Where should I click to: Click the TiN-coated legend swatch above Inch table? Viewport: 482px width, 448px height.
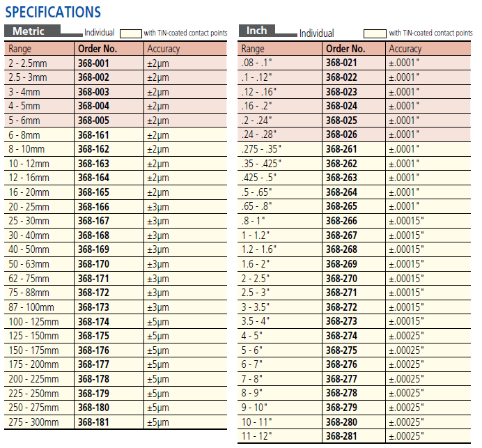[375, 33]
